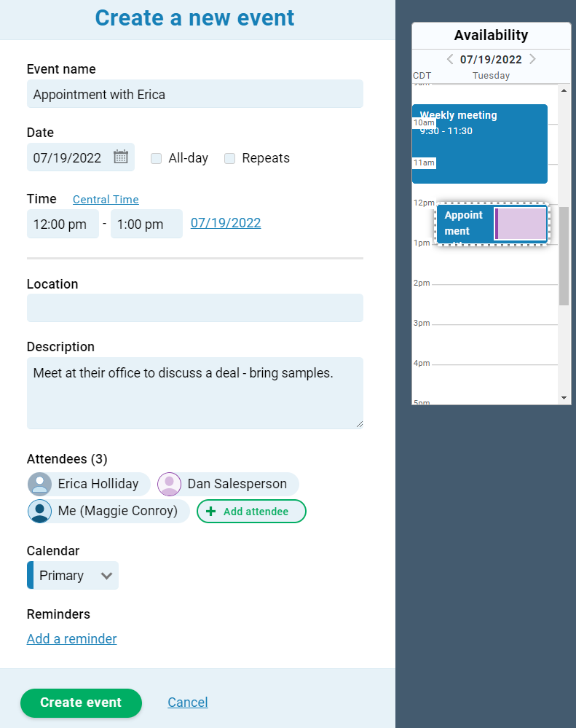Click Dan's purple busy block at 12pm
Image resolution: width=576 pixels, height=728 pixels.
pos(521,224)
